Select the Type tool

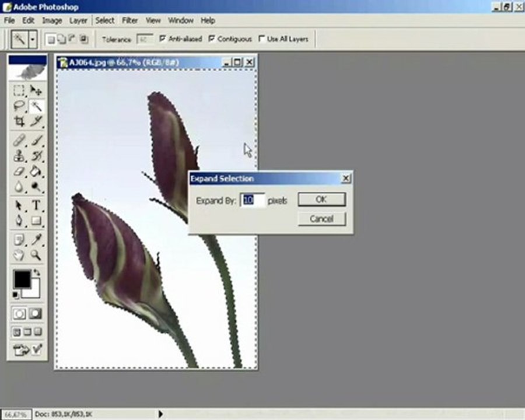click(x=36, y=205)
